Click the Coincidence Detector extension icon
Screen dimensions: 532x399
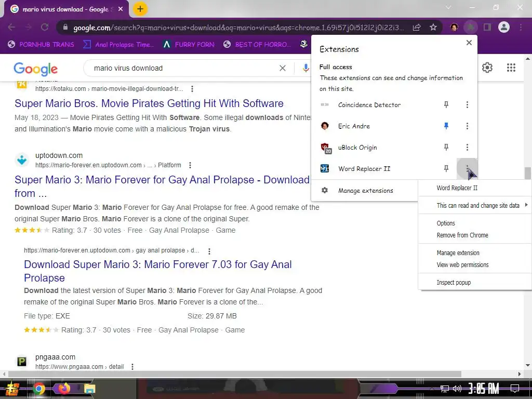325,105
